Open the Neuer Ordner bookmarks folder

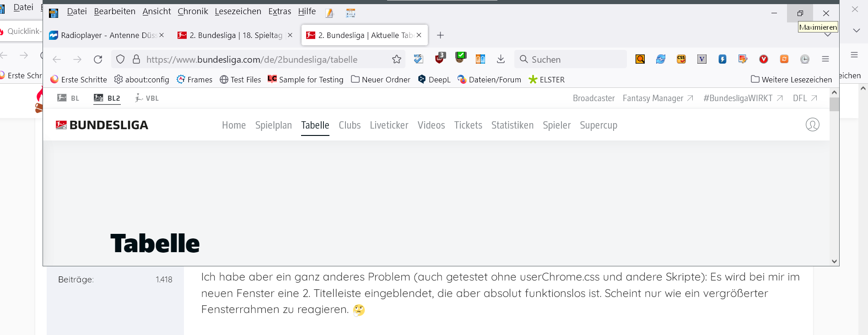pos(381,80)
